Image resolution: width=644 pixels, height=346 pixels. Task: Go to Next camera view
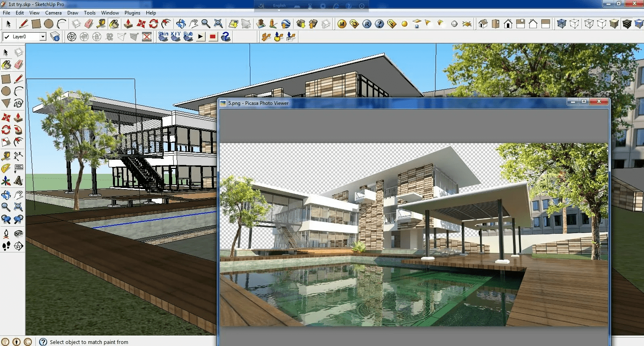pyautogui.click(x=19, y=219)
